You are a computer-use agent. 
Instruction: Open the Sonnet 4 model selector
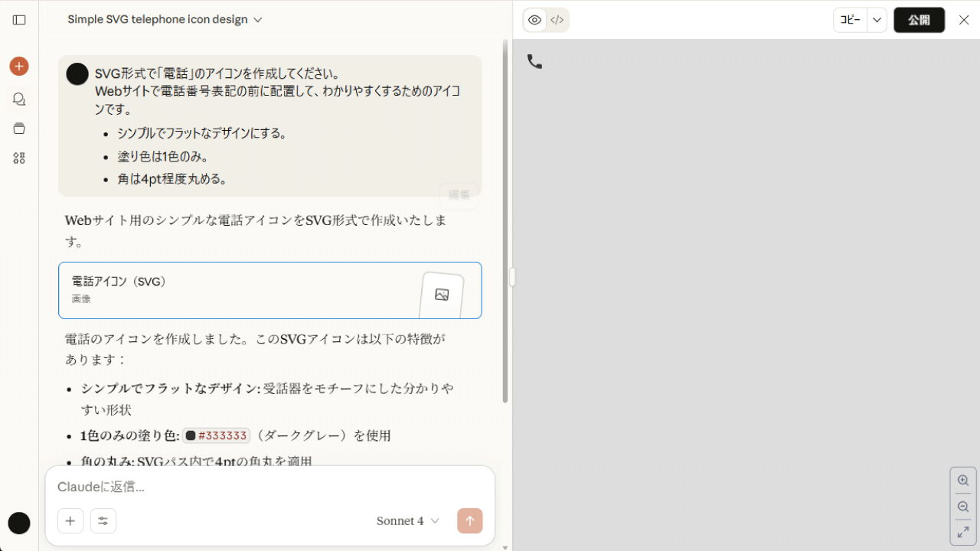[407, 521]
